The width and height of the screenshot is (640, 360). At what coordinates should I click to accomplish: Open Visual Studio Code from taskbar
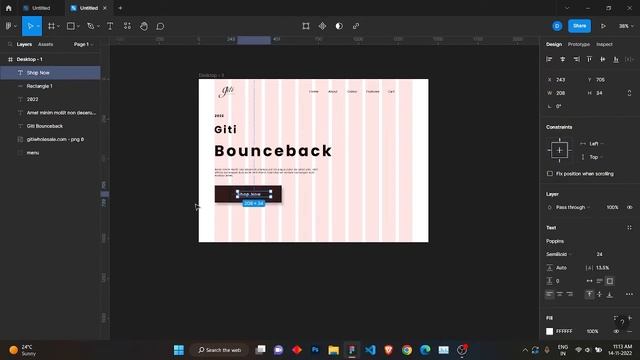370,350
